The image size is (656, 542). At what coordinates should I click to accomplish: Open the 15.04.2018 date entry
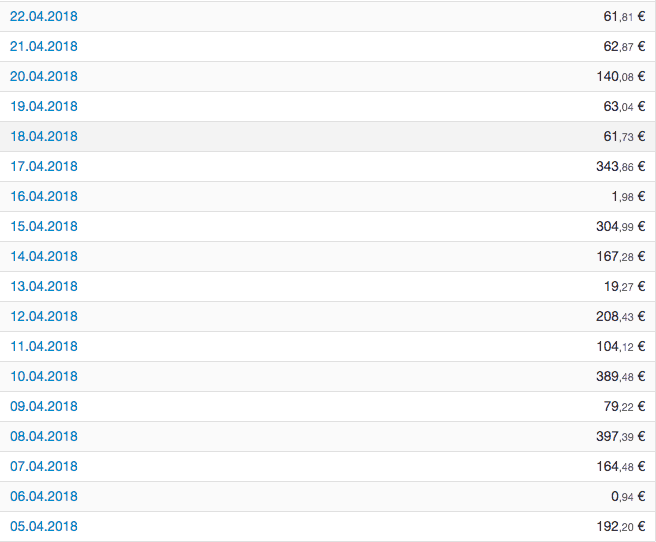[x=44, y=226]
